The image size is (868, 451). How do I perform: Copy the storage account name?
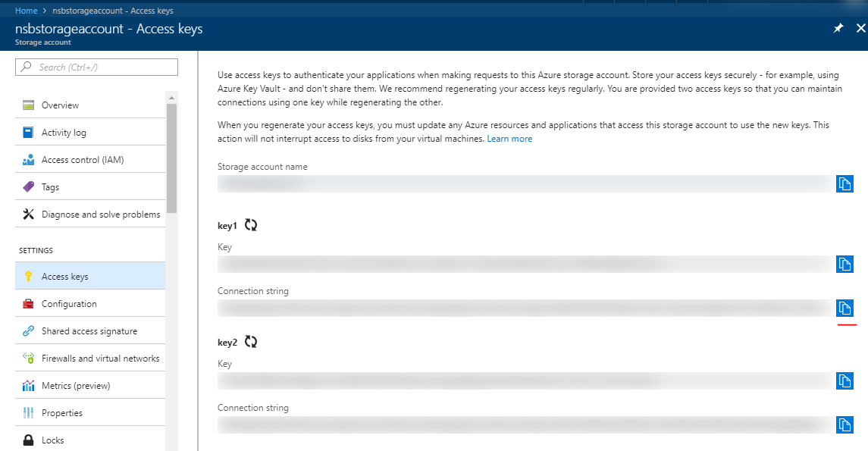(x=844, y=183)
